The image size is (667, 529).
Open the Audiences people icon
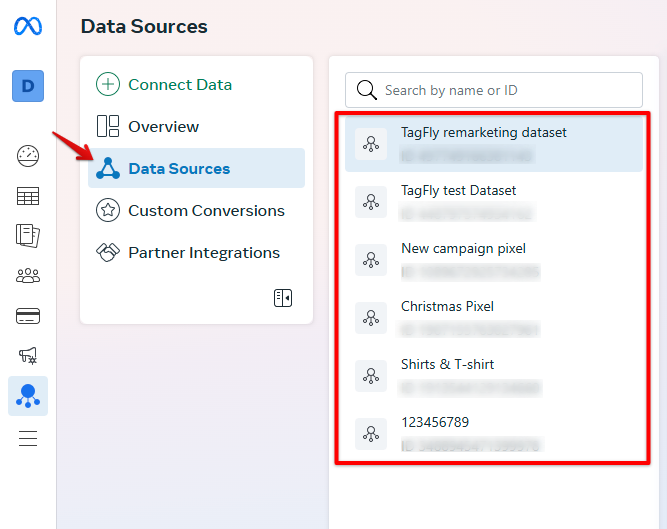(28, 275)
